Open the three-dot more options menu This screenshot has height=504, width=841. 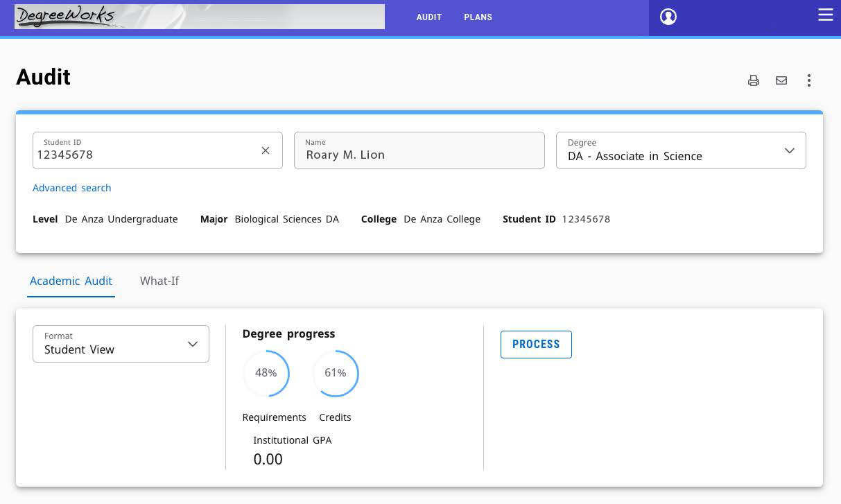(809, 80)
